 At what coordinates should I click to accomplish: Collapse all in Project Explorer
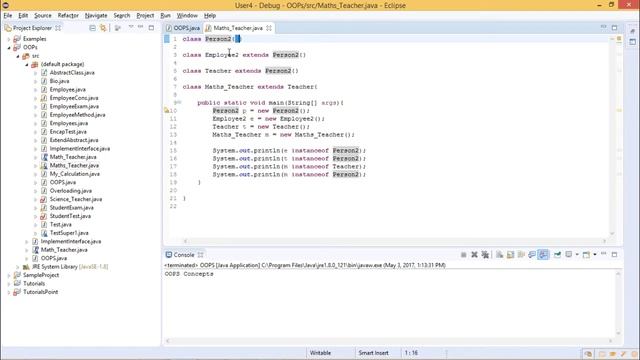click(93, 28)
